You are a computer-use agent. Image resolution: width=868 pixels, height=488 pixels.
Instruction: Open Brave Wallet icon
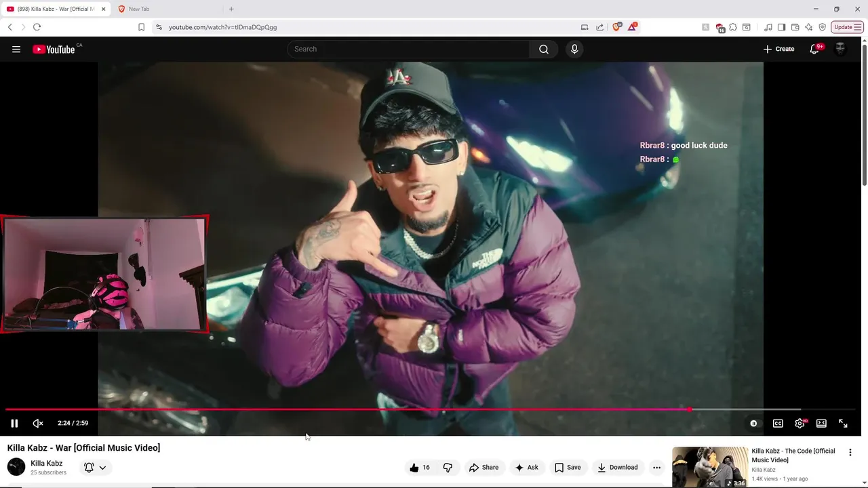(x=795, y=27)
